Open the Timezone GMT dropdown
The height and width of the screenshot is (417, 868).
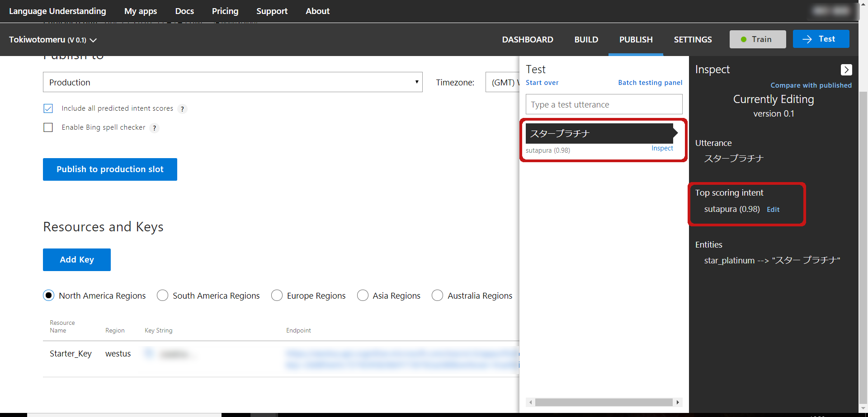[x=502, y=82]
